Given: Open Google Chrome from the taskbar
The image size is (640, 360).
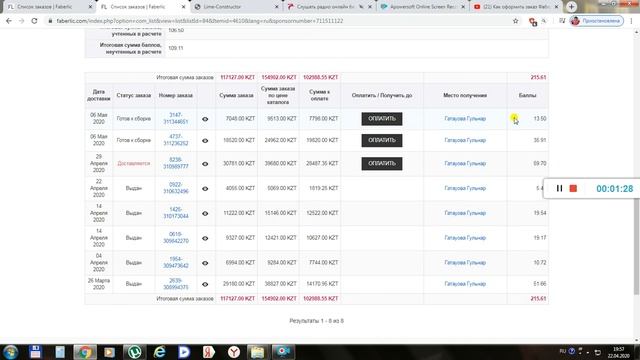Looking at the screenshot, I should click(84, 352).
